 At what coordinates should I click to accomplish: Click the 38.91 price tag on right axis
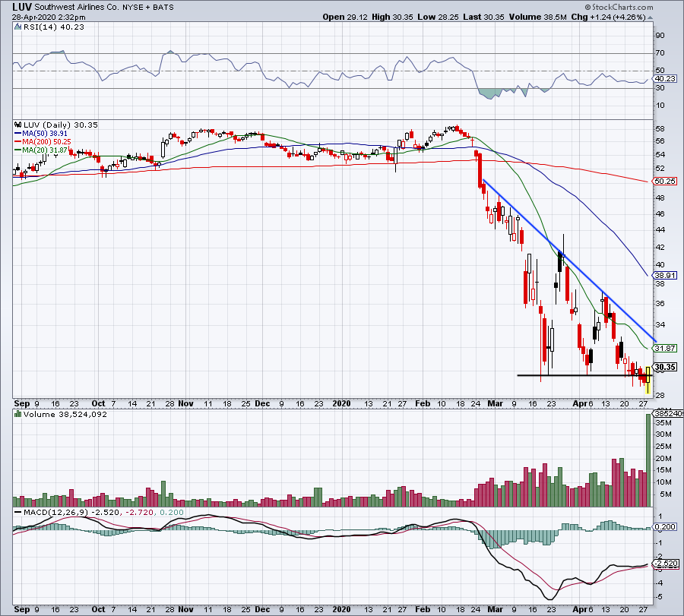pos(665,276)
